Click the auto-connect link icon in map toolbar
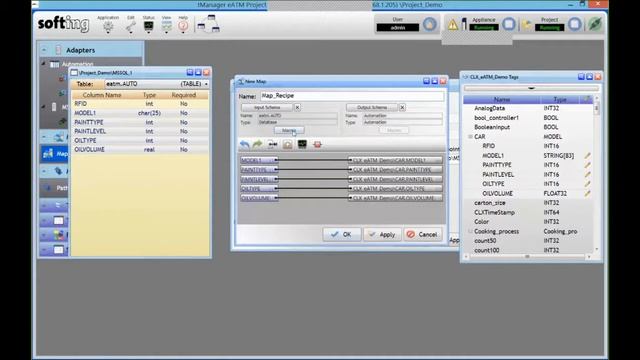The height and width of the screenshot is (360, 640). 272,144
